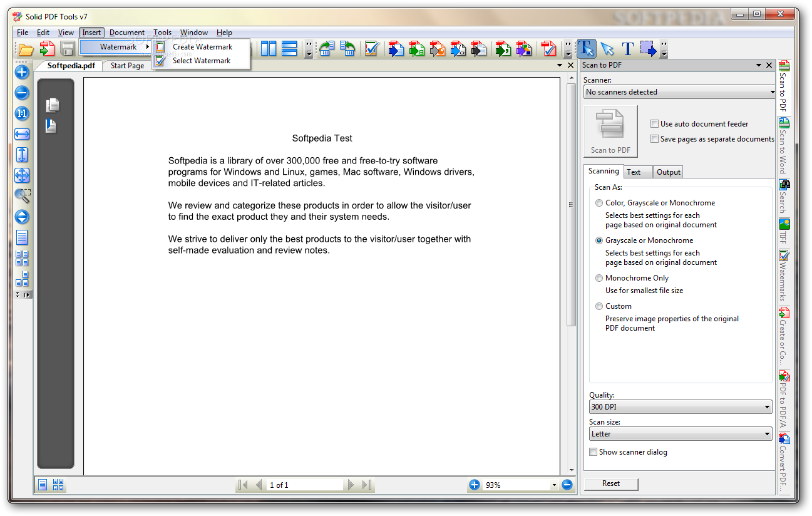Click the PDF to PowerPoint orange icon

click(x=438, y=48)
